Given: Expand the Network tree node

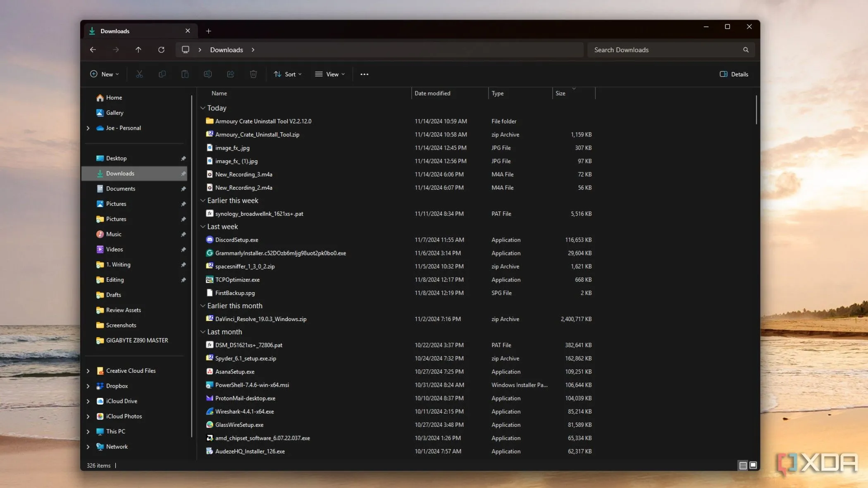Looking at the screenshot, I should 88,447.
